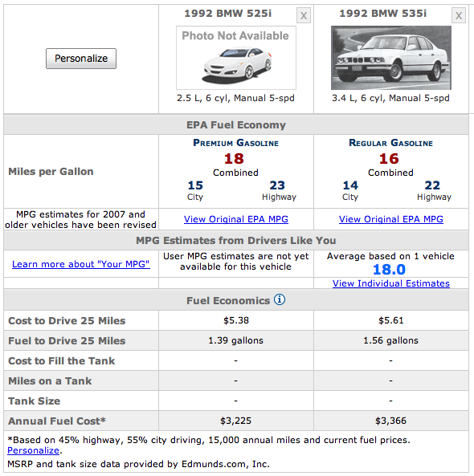Screen dimensions: 474x476
Task: View Original EPA MPG for BMW 525i
Action: [x=236, y=219]
